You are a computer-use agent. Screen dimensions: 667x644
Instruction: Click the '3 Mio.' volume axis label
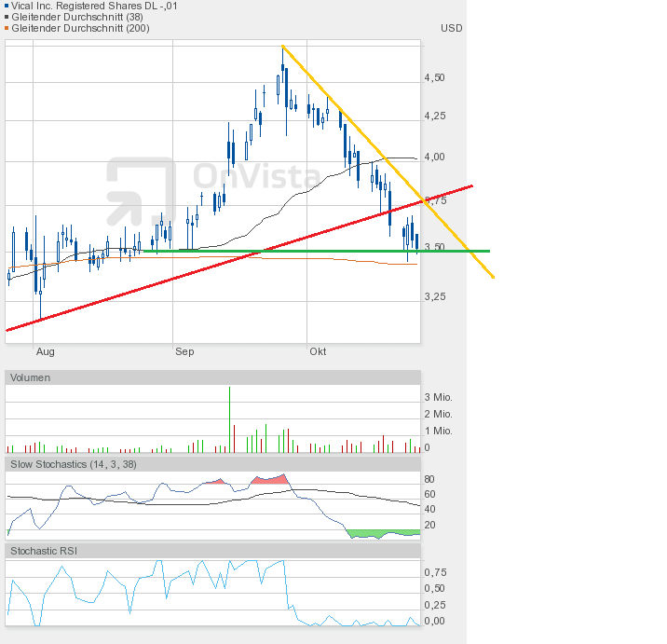point(438,397)
